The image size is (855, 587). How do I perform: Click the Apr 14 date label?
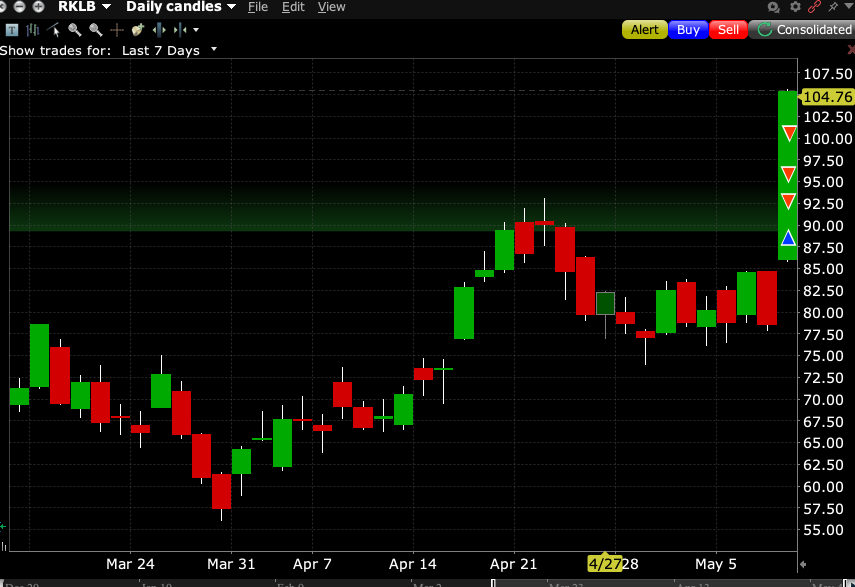point(412,564)
